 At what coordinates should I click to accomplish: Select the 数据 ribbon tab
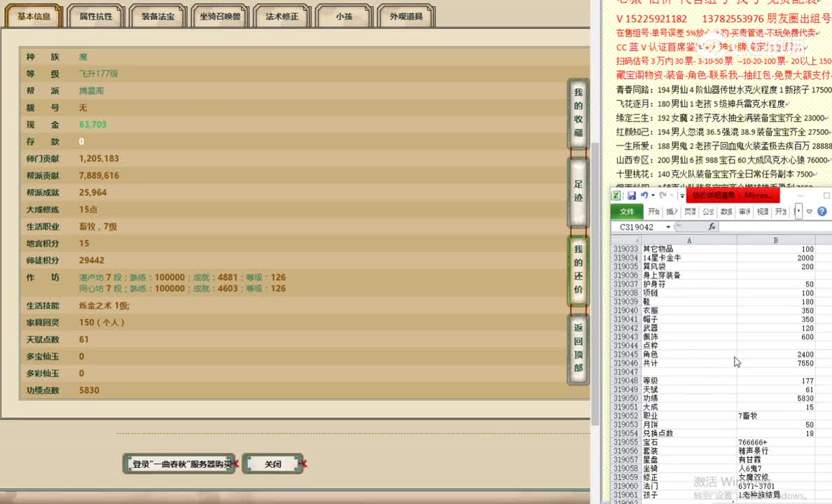click(x=728, y=211)
